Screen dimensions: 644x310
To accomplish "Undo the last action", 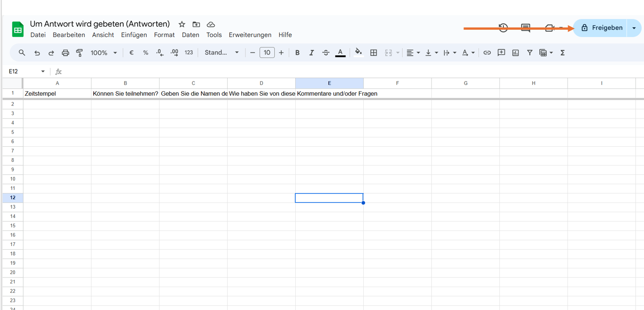I will point(37,53).
